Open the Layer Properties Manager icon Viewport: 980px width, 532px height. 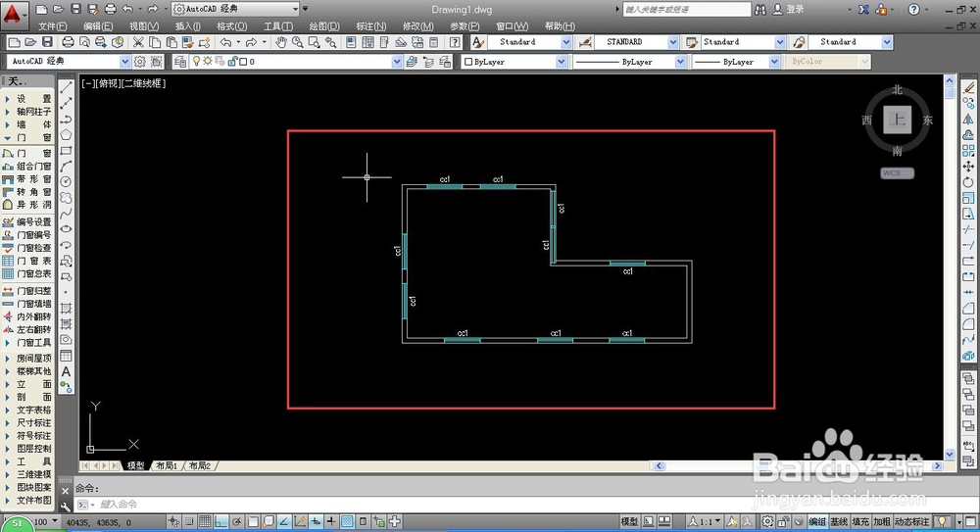click(180, 62)
